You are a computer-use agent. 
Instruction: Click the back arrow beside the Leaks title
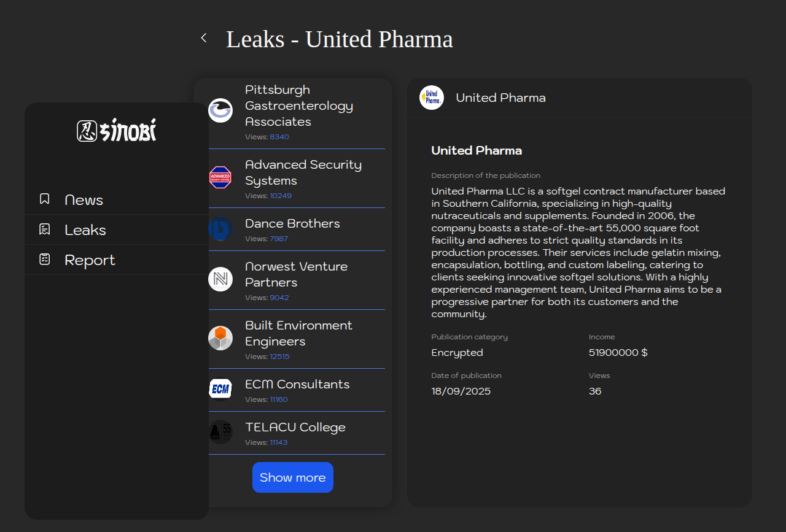tap(204, 38)
